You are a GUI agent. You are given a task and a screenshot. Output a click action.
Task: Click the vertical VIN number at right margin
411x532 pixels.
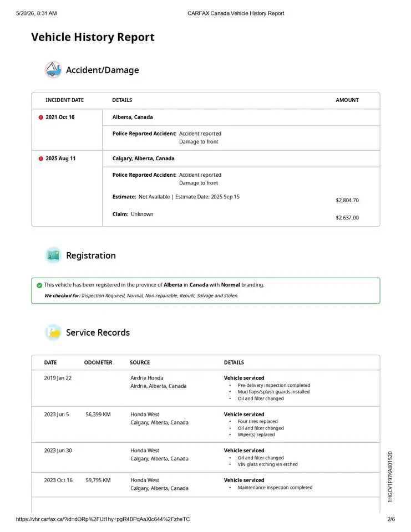pos(390,477)
